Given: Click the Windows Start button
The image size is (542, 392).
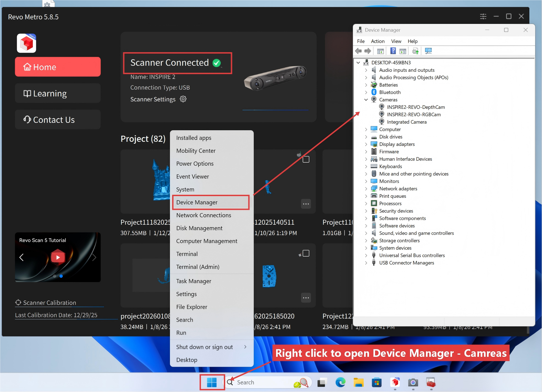Looking at the screenshot, I should click(x=212, y=382).
